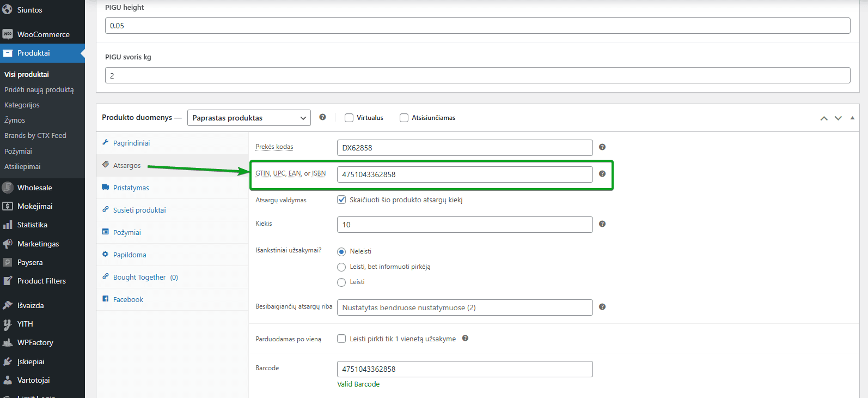
Task: Go to Kategorijos in the products submenu
Action: click(22, 105)
